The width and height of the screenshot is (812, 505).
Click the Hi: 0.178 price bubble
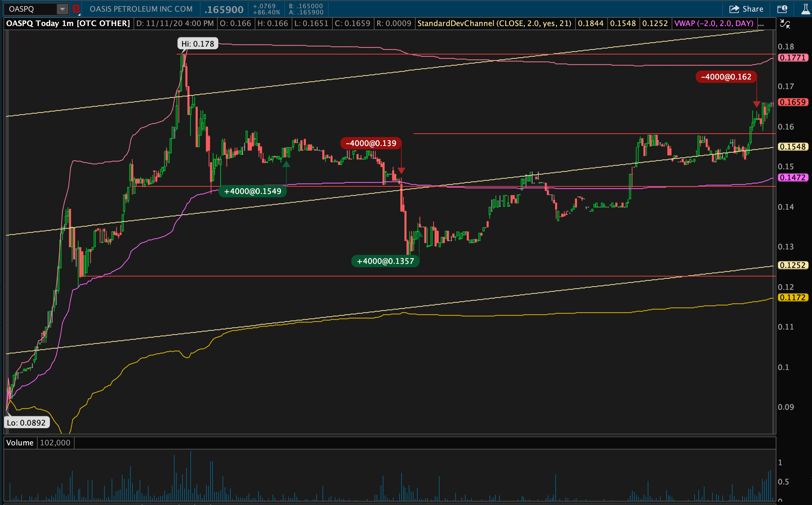point(198,44)
